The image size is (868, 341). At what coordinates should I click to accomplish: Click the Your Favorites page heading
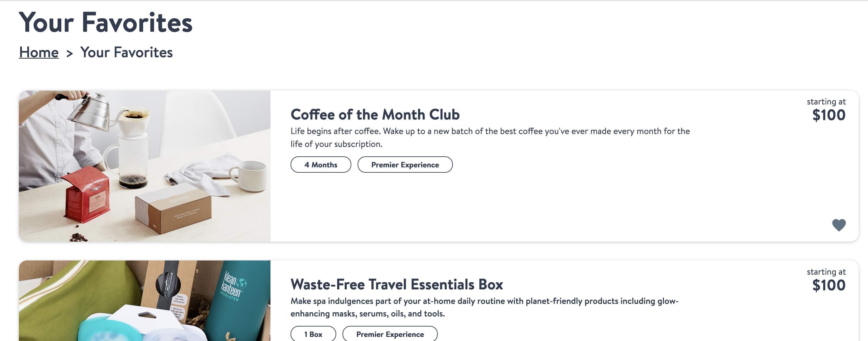click(105, 22)
